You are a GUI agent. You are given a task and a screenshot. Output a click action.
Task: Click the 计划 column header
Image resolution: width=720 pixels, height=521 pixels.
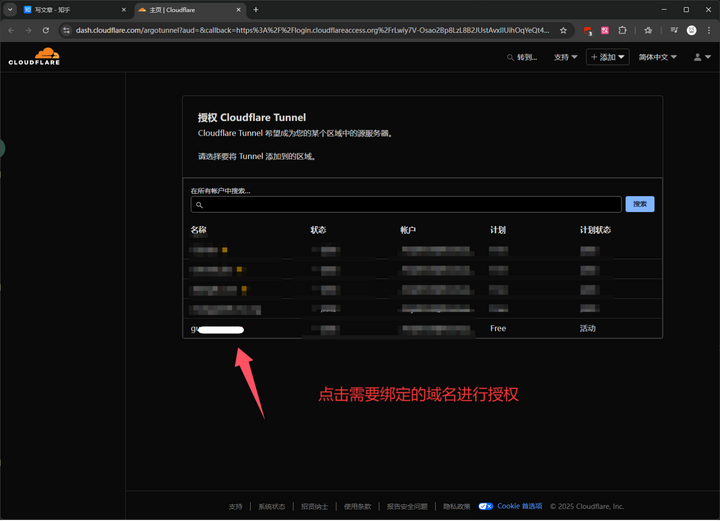[x=498, y=230]
